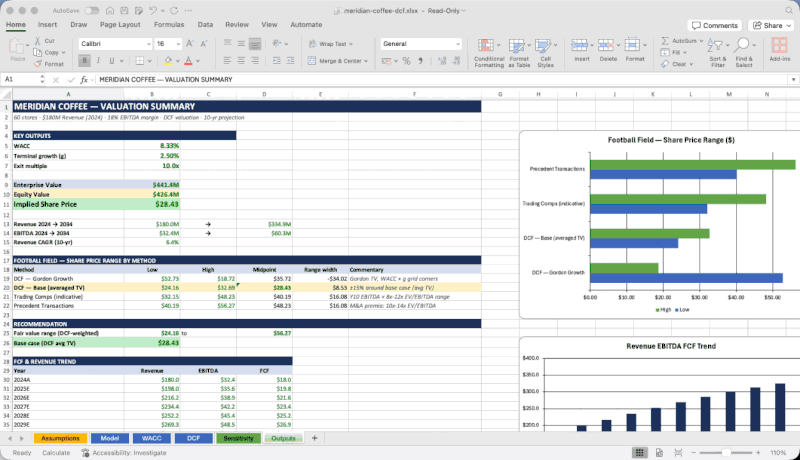Click the Save icon in title bar
The height and width of the screenshot is (460, 800).
coord(124,10)
